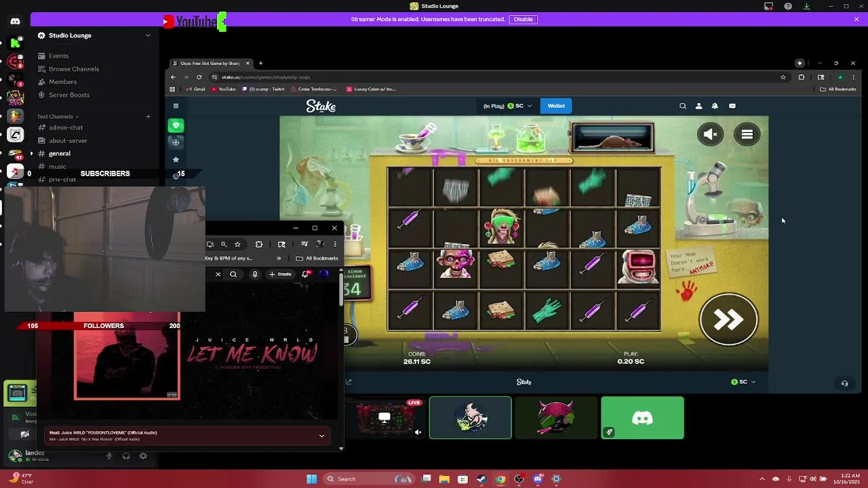Go back in the Stake browser window

173,77
